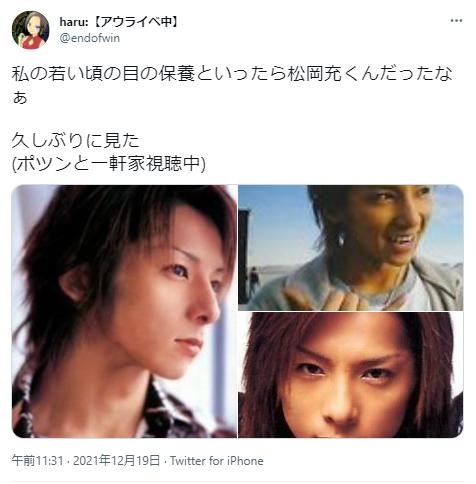Click the eyes in bottom-right photo
476x484 pixels.
(347, 371)
